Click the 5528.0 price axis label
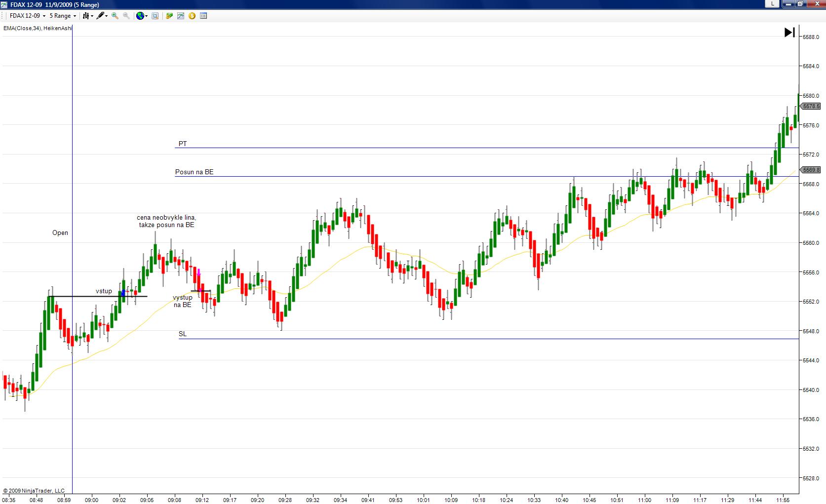 pyautogui.click(x=811, y=478)
